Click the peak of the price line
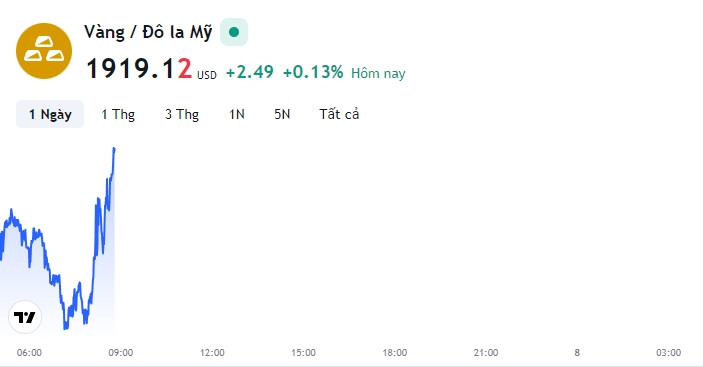The width and height of the screenshot is (703, 367). point(114,148)
